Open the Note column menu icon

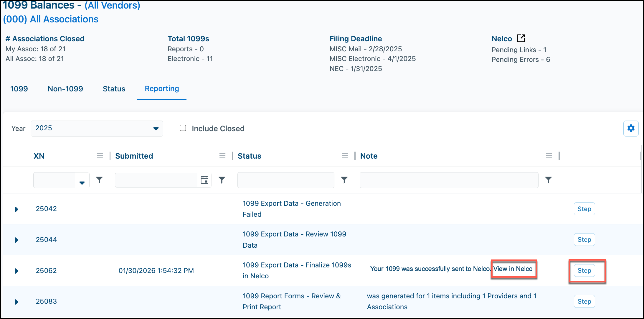pos(549,156)
